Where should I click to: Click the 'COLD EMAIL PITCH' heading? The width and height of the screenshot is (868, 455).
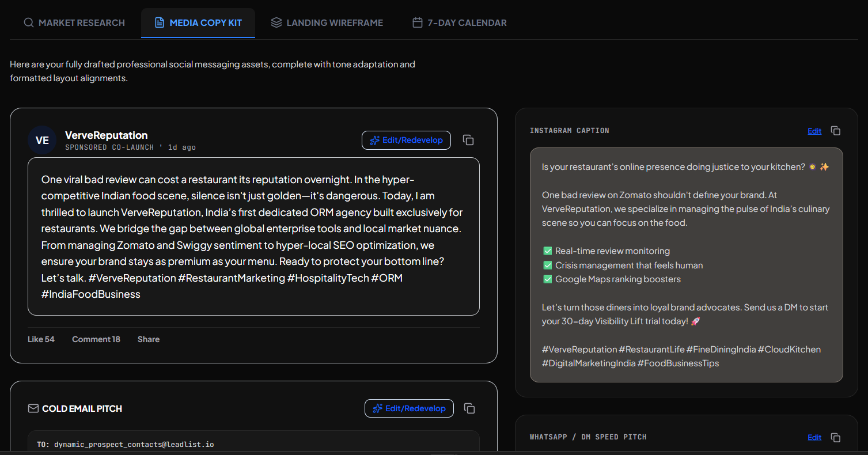pos(82,408)
